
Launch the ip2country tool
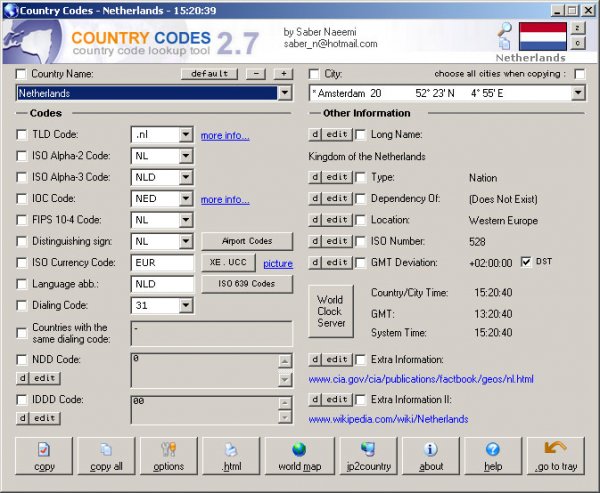(368, 457)
